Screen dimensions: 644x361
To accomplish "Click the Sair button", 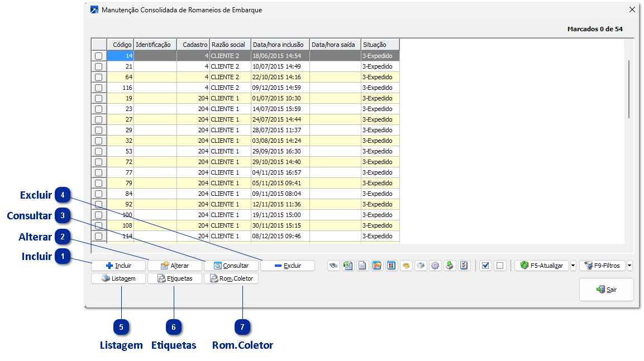I will point(606,290).
